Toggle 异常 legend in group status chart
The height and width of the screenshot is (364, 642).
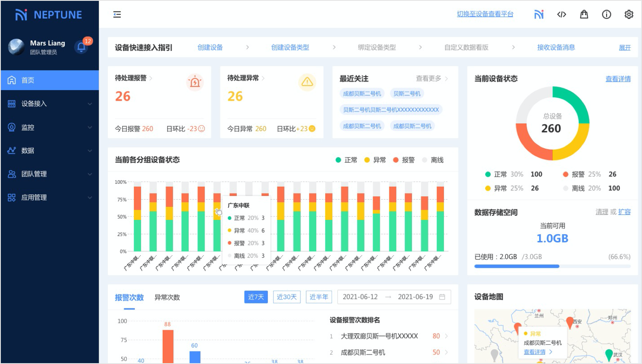pyautogui.click(x=375, y=160)
